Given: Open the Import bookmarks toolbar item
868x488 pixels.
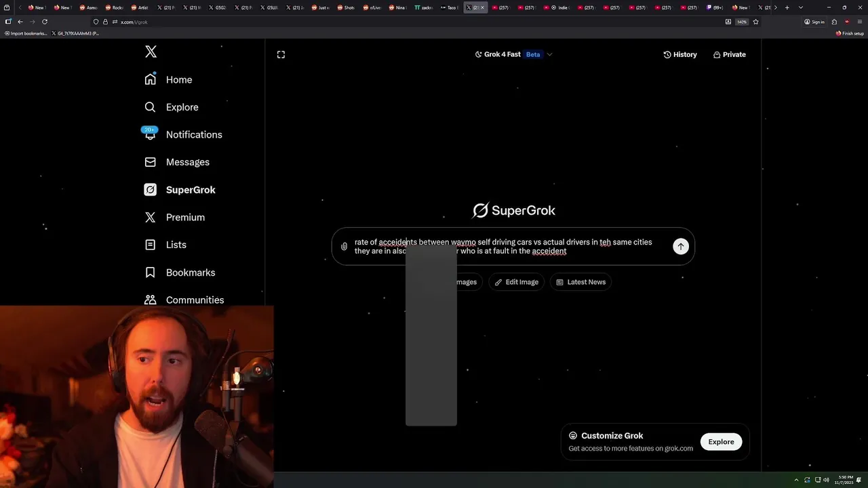Looking at the screenshot, I should pos(26,33).
